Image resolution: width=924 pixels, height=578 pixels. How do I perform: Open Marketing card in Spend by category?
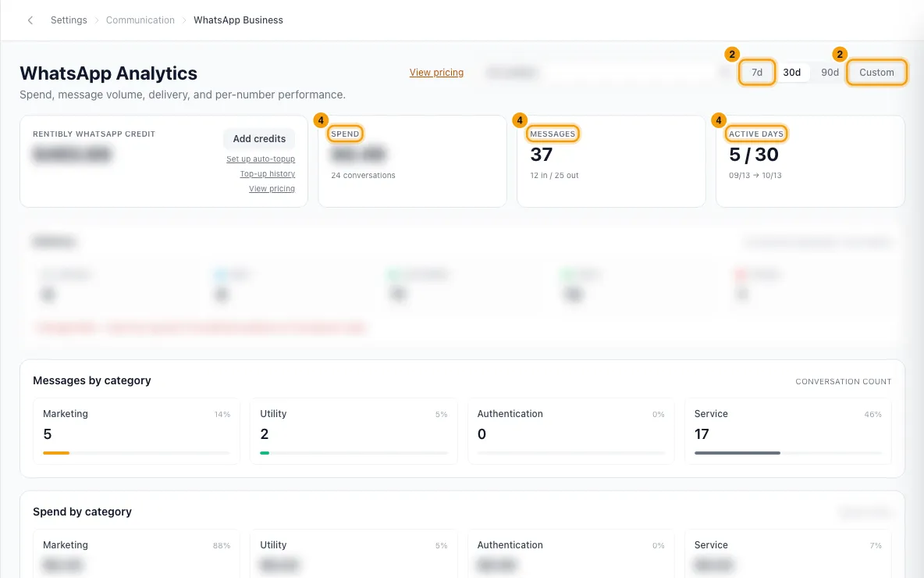pyautogui.click(x=137, y=554)
